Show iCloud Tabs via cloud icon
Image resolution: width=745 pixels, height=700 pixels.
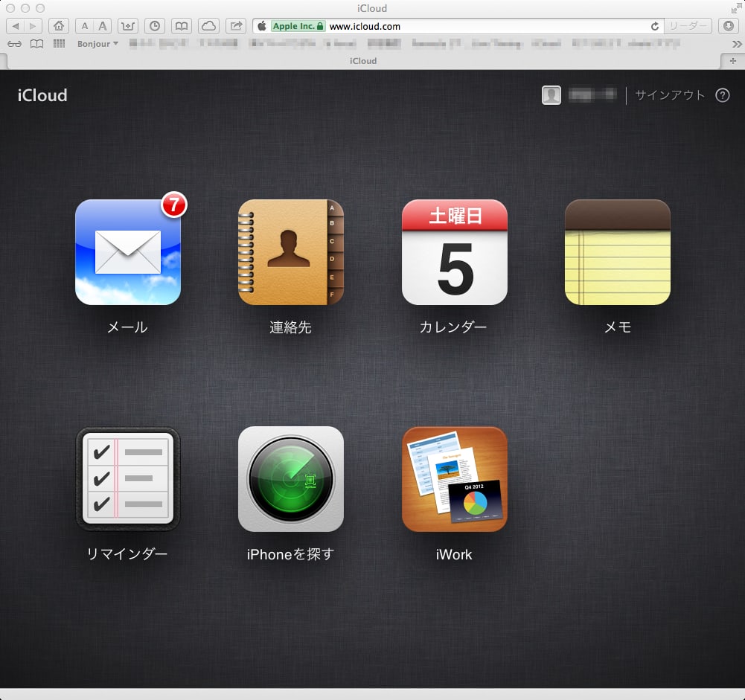click(208, 26)
